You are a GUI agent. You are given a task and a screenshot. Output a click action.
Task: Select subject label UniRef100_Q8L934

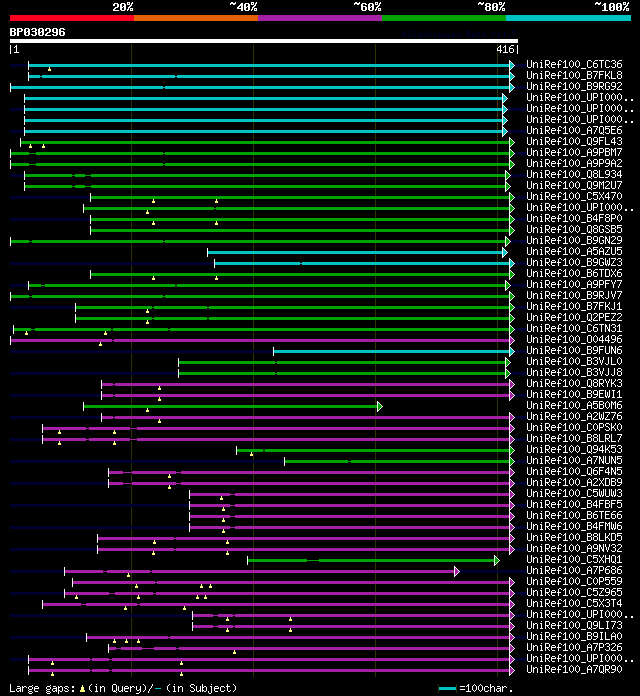574,174
